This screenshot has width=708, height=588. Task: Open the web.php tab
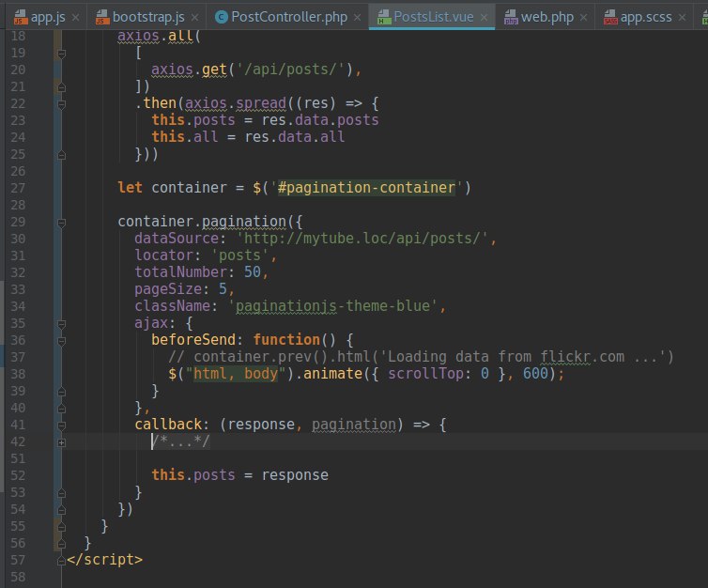(x=546, y=17)
